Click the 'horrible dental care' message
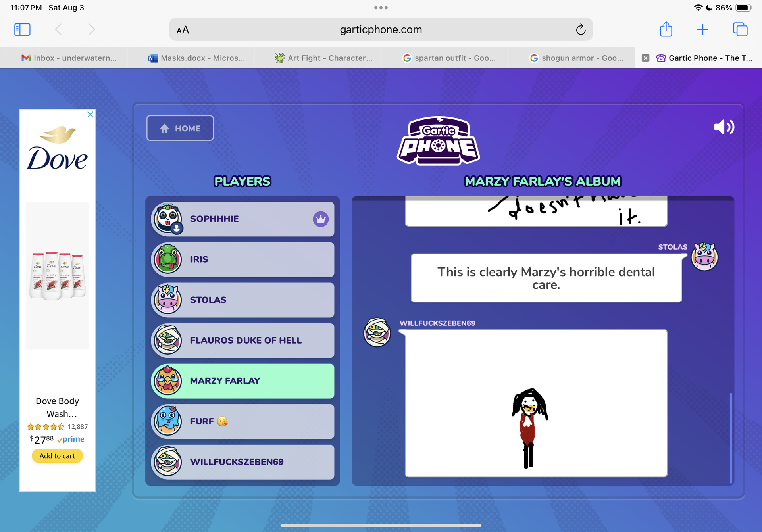The height and width of the screenshot is (532, 762). pyautogui.click(x=546, y=278)
